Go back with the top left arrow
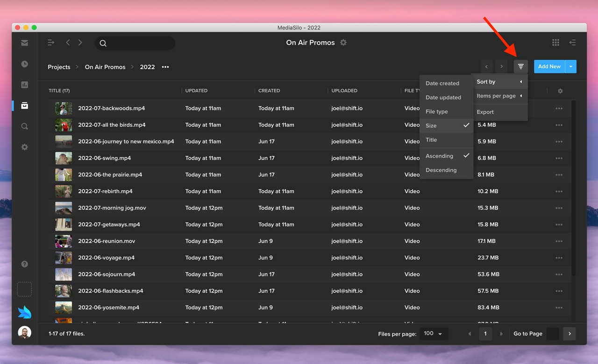 pos(68,42)
